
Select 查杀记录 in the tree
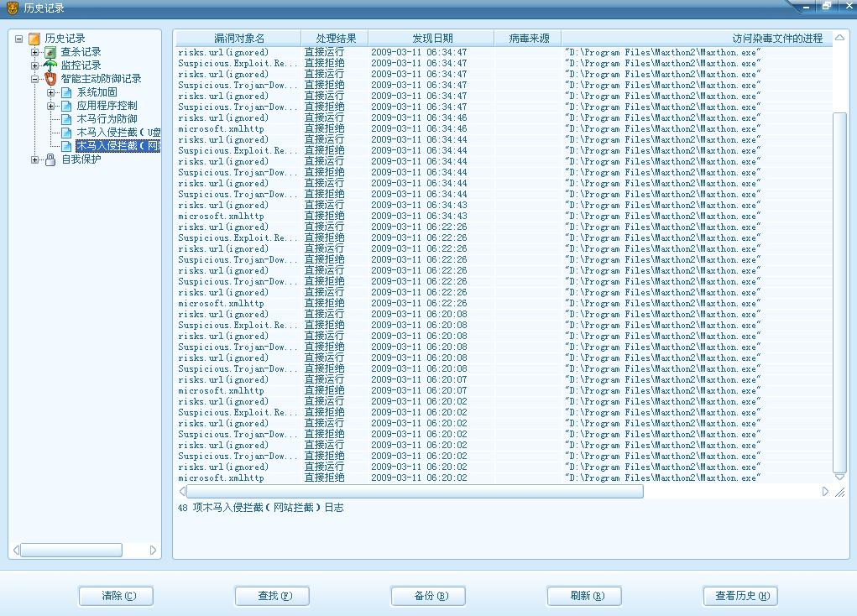[x=81, y=53]
